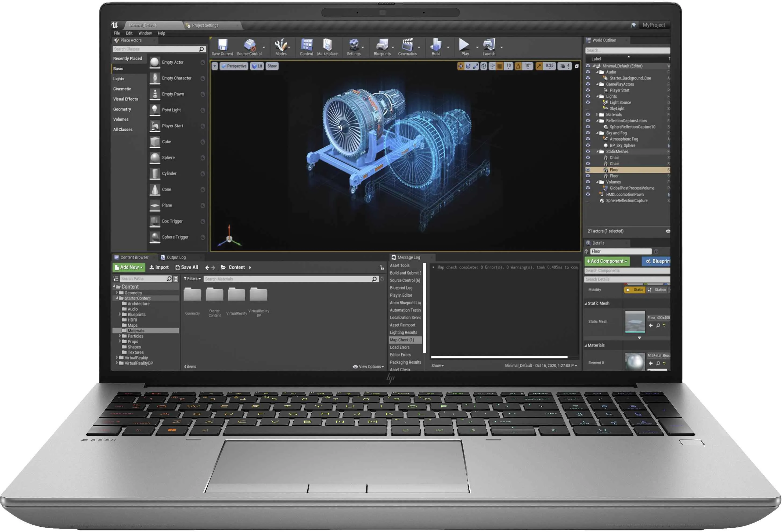782x532 pixels.
Task: Click the Marketplace toolbar icon
Action: 329,48
